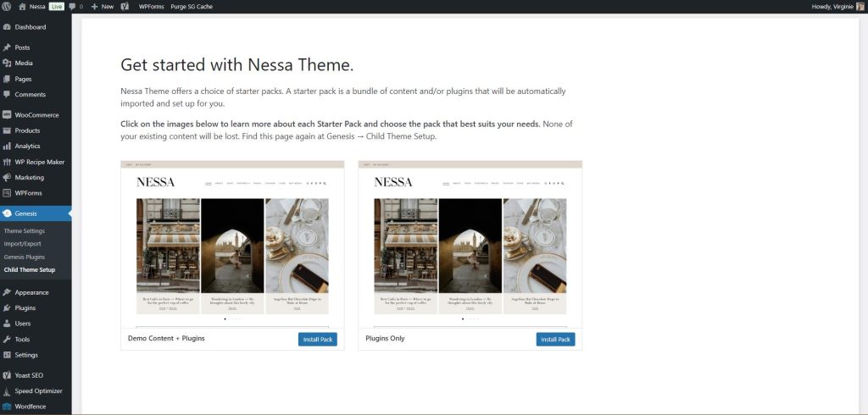Open the comments bubble icon in admin bar

point(72,7)
